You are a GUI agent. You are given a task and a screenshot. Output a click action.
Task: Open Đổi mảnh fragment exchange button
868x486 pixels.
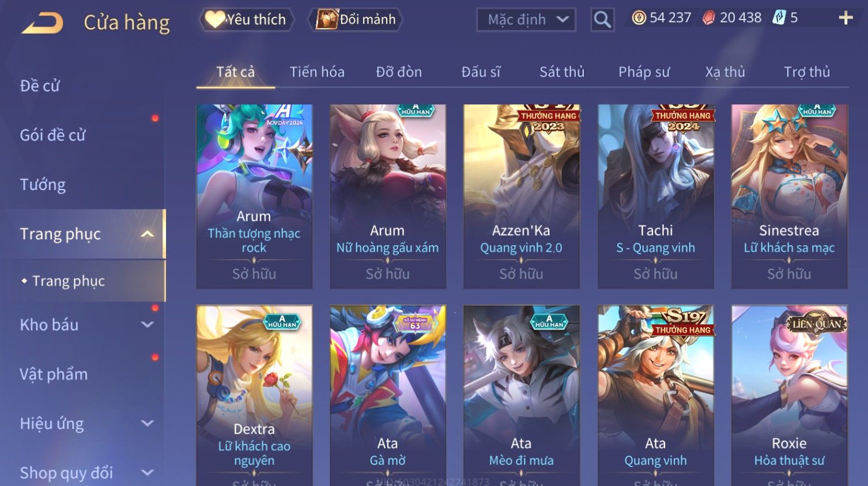point(355,20)
